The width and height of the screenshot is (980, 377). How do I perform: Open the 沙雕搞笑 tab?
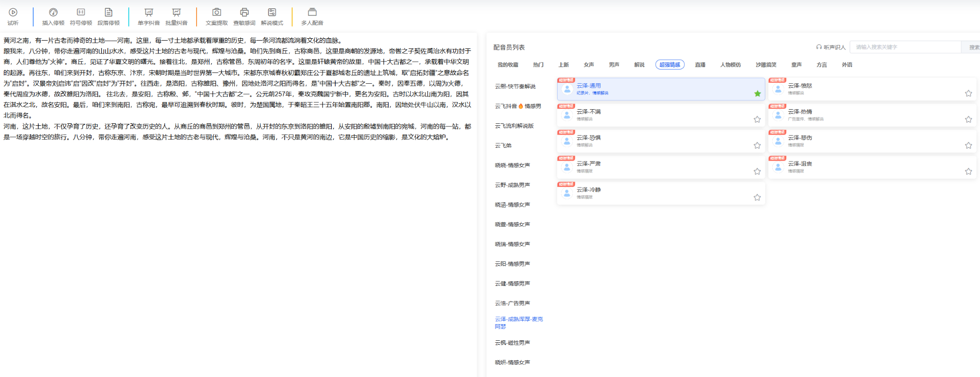(766, 65)
